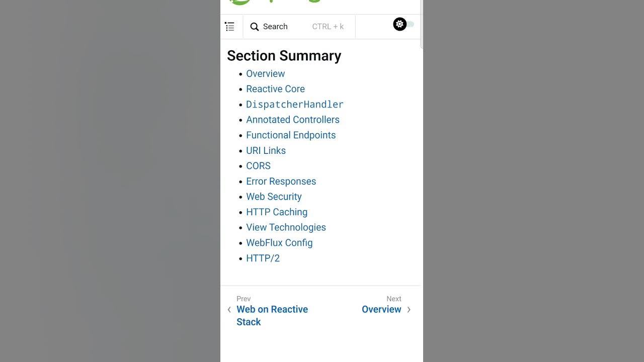Navigate to Annotated Controllers
Screen dimensions: 644x362
point(292,120)
